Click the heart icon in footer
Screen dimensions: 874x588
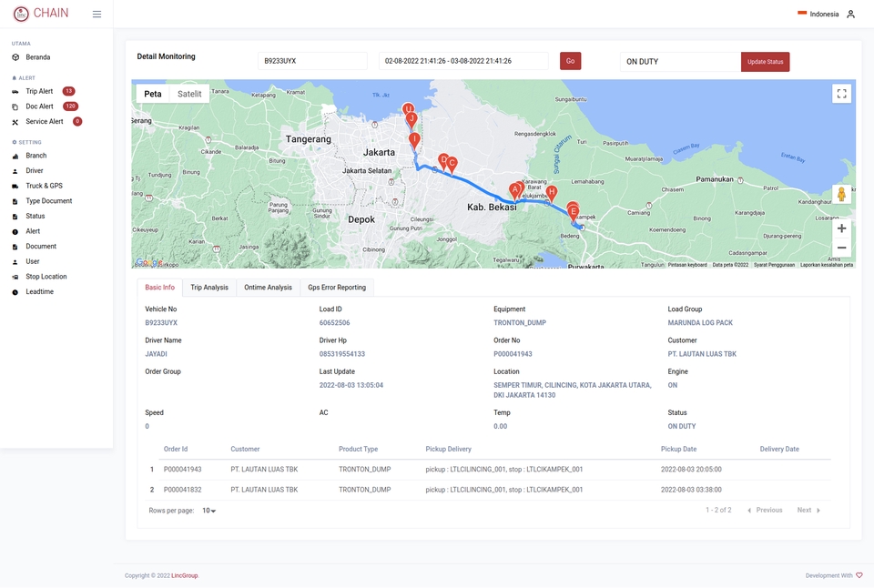pos(859,576)
